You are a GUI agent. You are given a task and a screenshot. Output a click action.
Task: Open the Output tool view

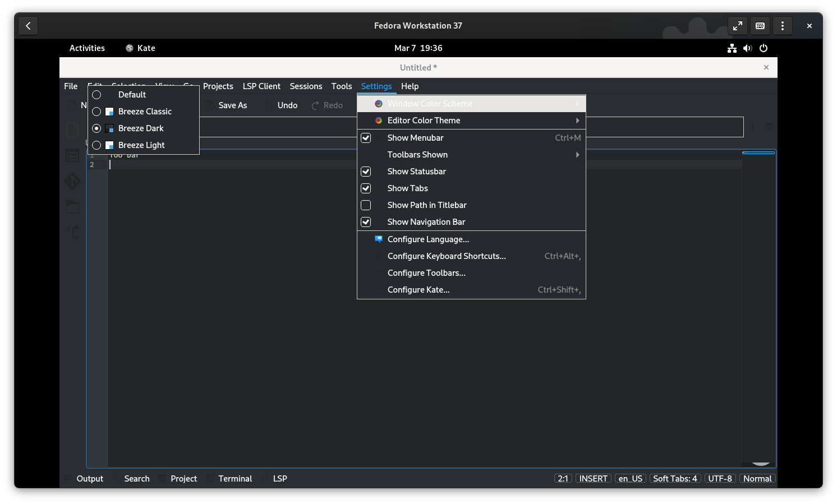click(84, 479)
